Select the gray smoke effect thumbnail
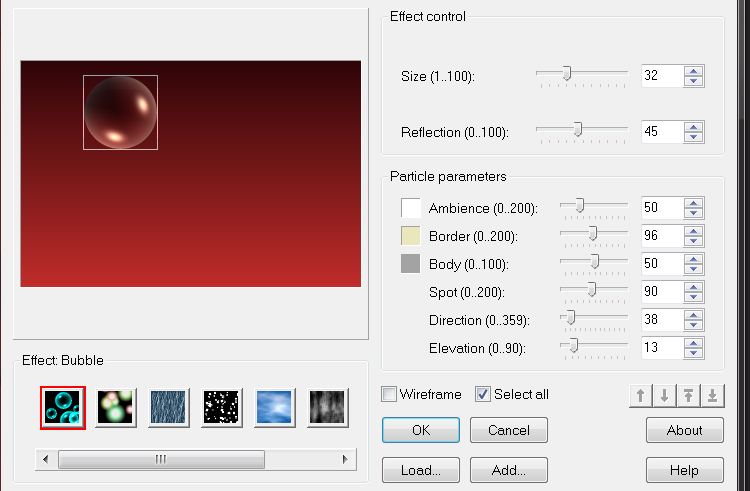Viewport: 750px width, 491px height. point(327,408)
